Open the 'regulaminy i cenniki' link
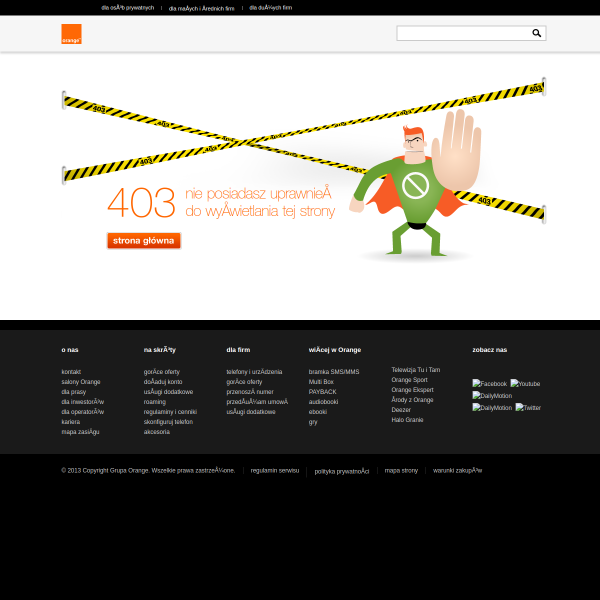This screenshot has width=600, height=600. [170, 411]
